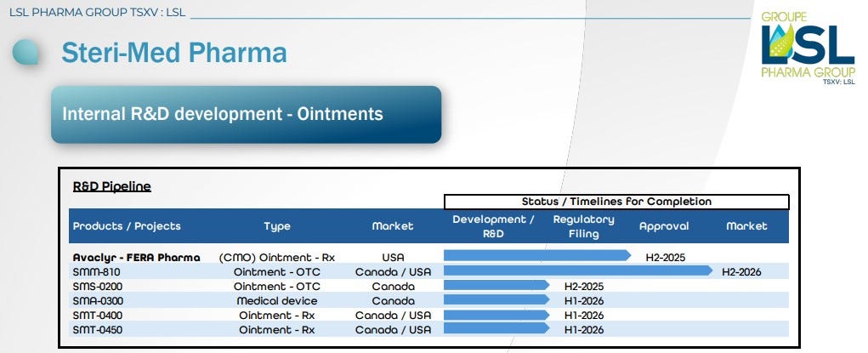
Task: Click 'H2-2025' in the SMS-0200 row
Action: (x=584, y=287)
